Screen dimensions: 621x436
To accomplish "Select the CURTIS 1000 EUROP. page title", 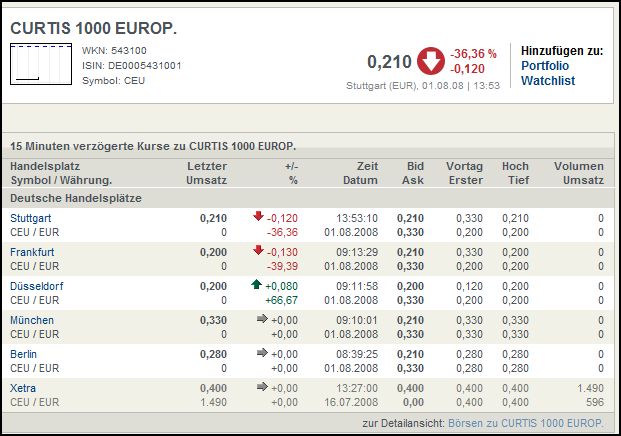I will [x=93, y=29].
